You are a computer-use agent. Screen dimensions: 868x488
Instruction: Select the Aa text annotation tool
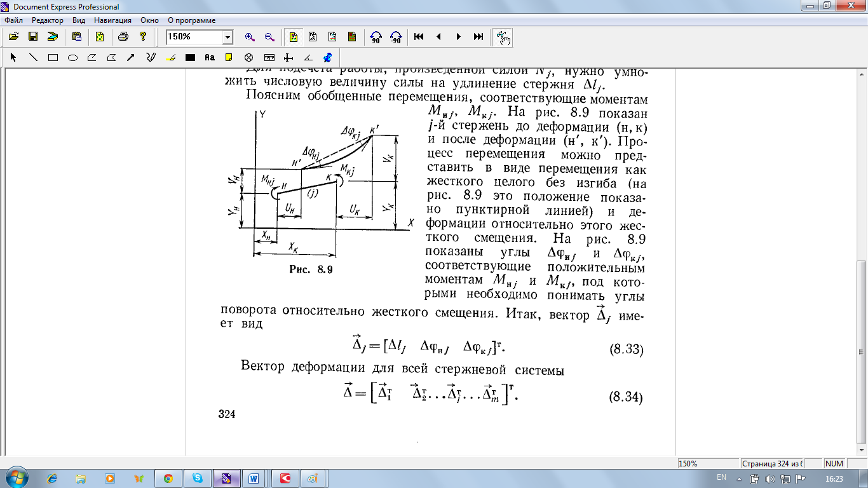click(210, 57)
